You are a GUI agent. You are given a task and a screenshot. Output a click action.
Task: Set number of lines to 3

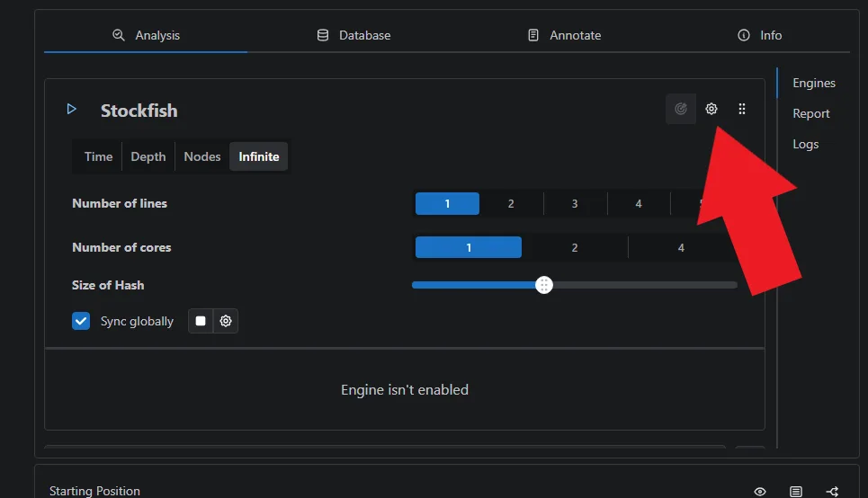[x=575, y=204]
